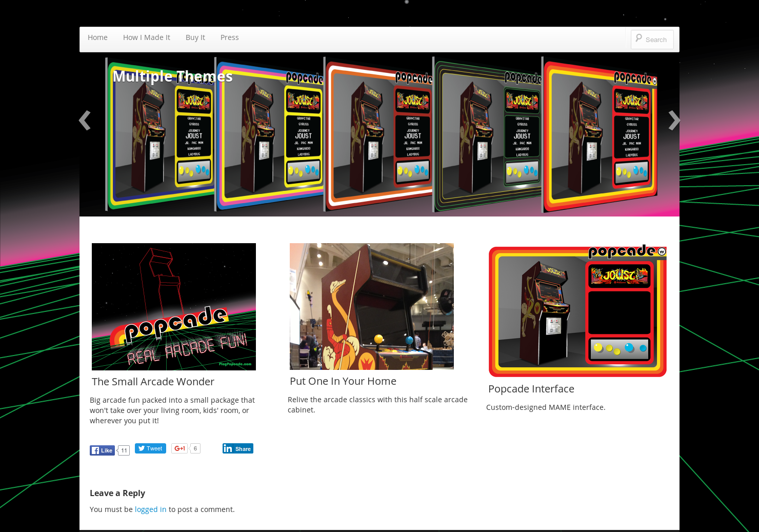Click the LinkedIn Share button
This screenshot has height=532, width=759.
click(x=238, y=448)
